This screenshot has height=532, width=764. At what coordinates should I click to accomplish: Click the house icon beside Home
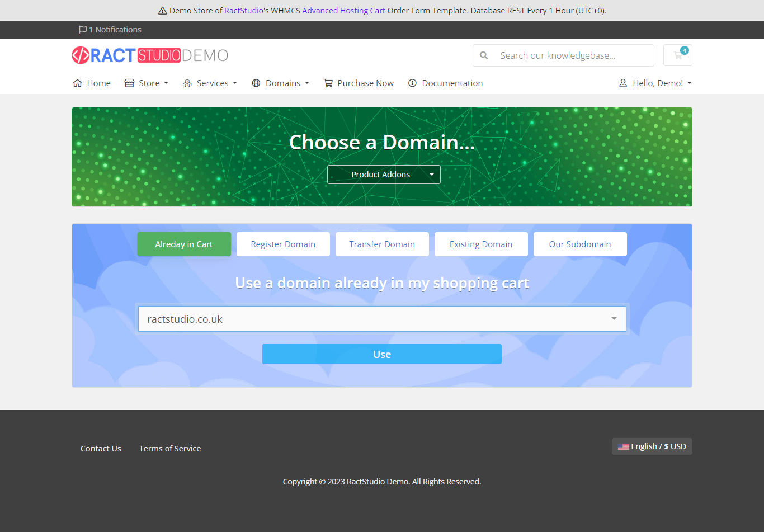(x=77, y=82)
